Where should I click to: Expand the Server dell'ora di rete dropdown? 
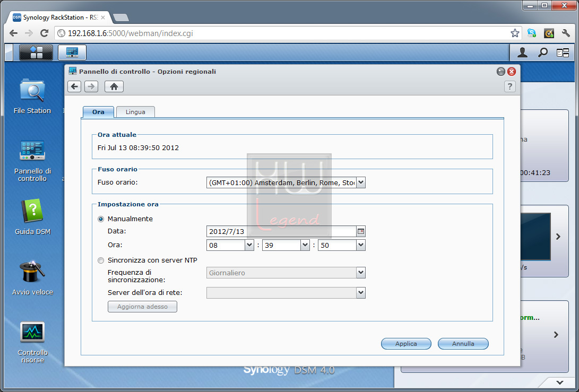coord(361,293)
